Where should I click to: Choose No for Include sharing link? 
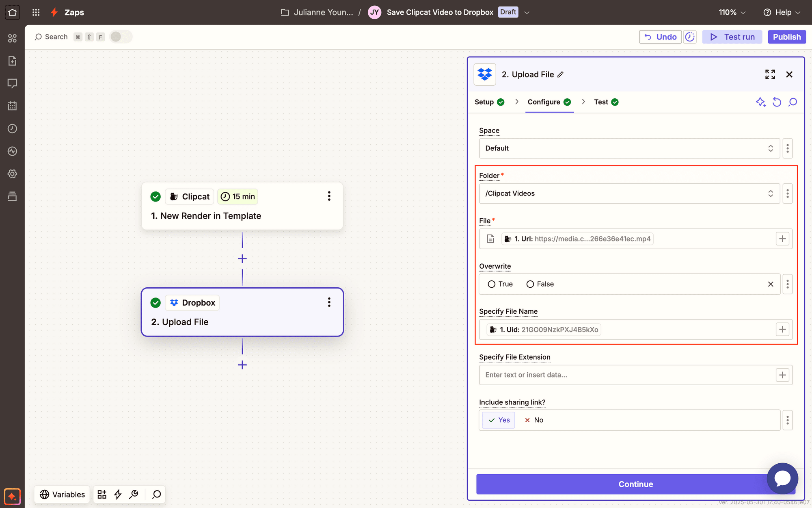click(x=534, y=420)
